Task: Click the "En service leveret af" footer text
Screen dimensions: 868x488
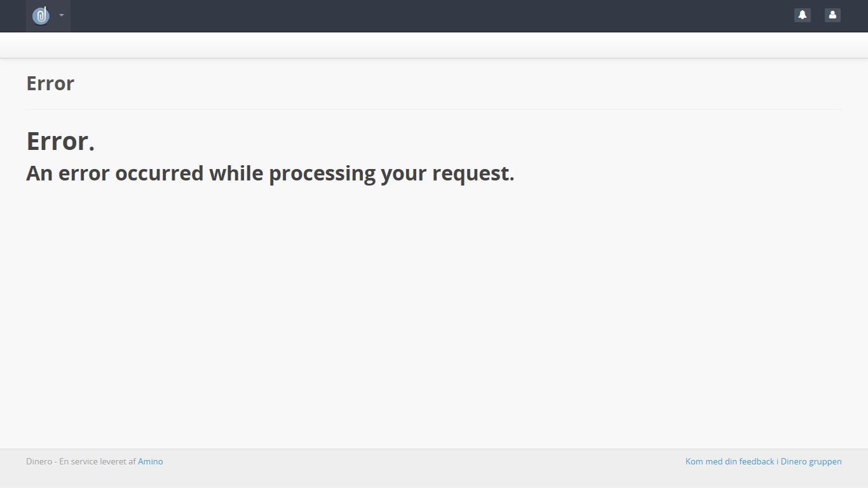Action: tap(97, 461)
